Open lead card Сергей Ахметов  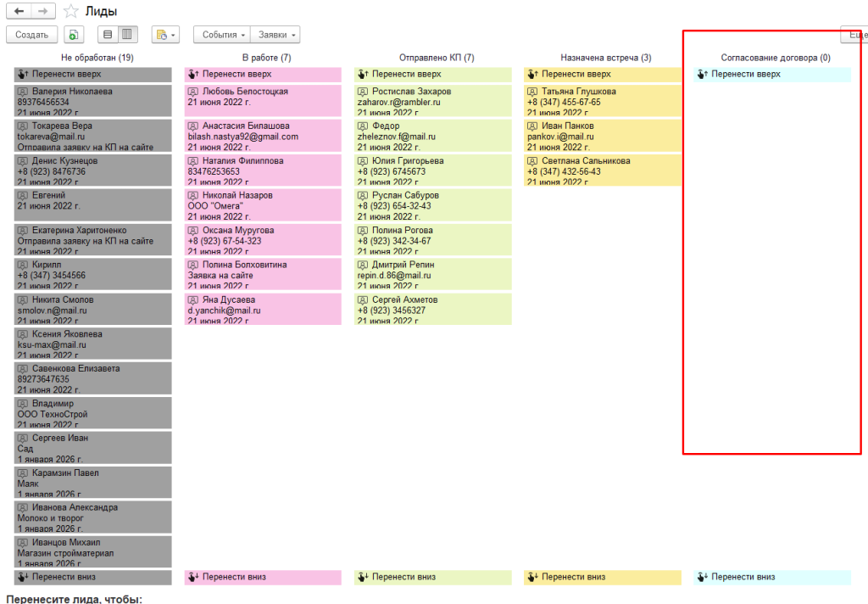tap(433, 309)
